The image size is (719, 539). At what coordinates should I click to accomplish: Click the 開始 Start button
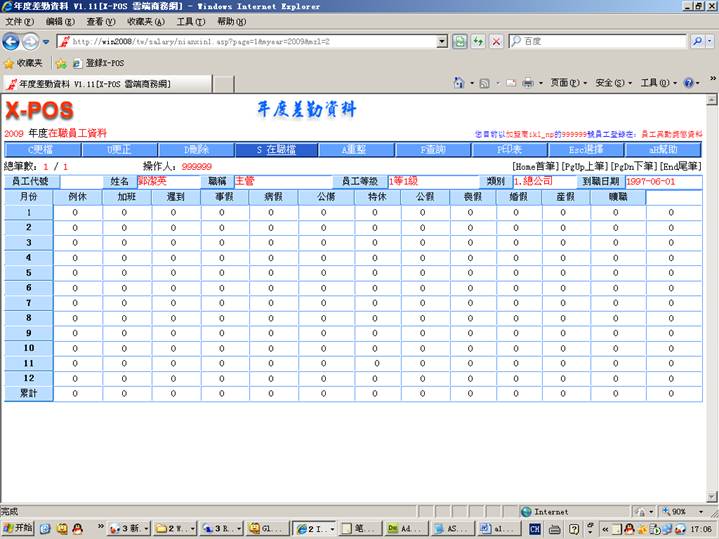click(x=18, y=528)
